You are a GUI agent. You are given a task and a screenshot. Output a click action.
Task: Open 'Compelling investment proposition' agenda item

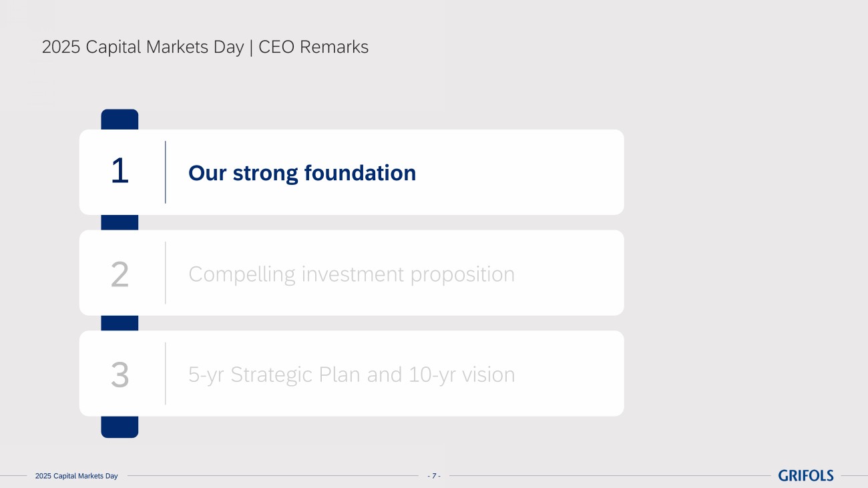(351, 274)
